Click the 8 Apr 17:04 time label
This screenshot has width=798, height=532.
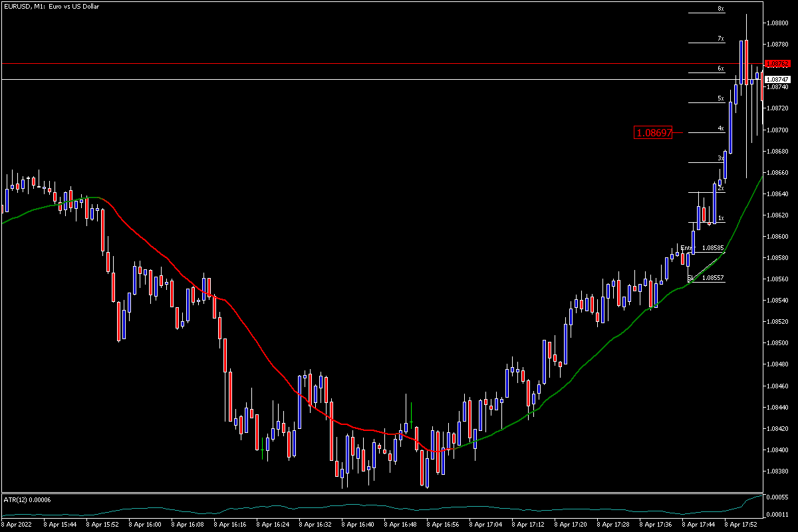pos(485,525)
